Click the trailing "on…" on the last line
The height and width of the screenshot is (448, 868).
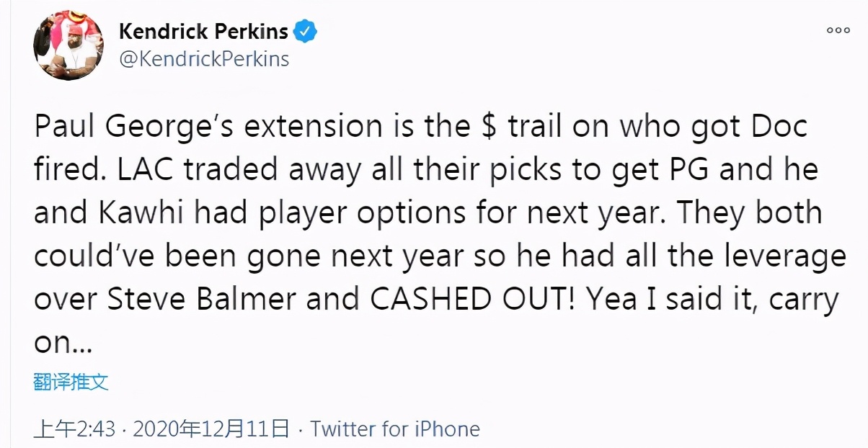[63, 343]
